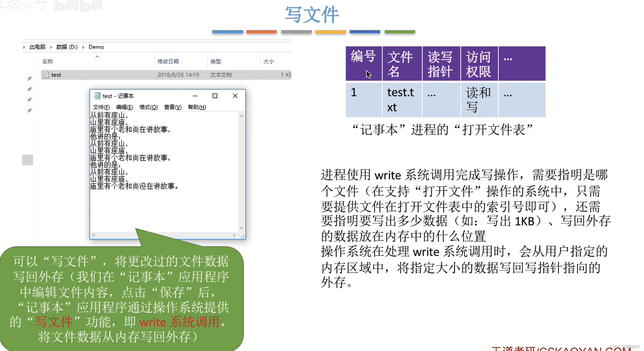This screenshot has width=644, height=351.
Task: Click the 类型 column header
Action: coord(216,61)
